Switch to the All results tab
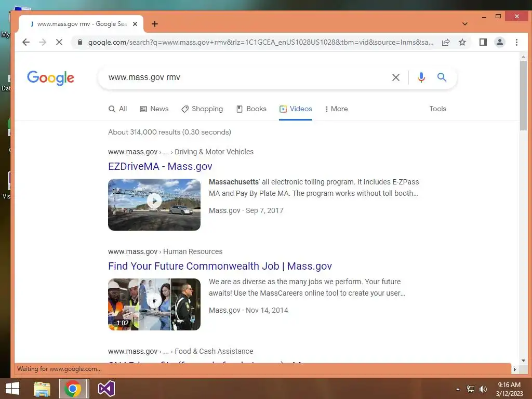The image size is (532, 399). click(x=118, y=109)
